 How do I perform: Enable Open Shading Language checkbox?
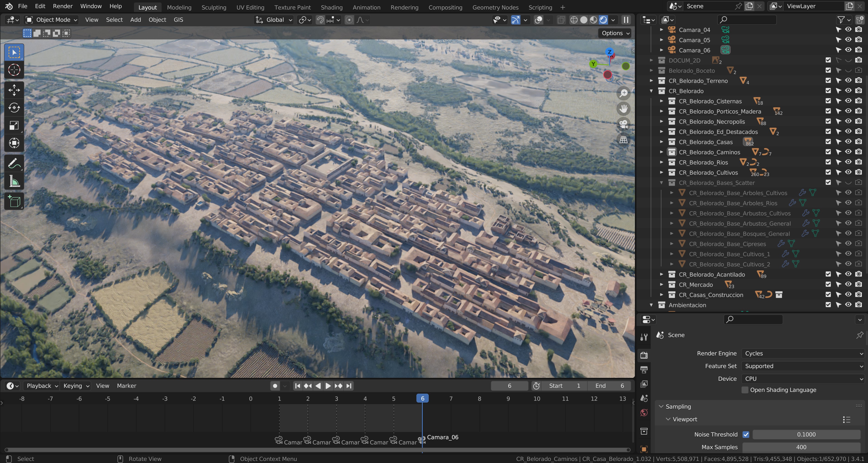(745, 390)
